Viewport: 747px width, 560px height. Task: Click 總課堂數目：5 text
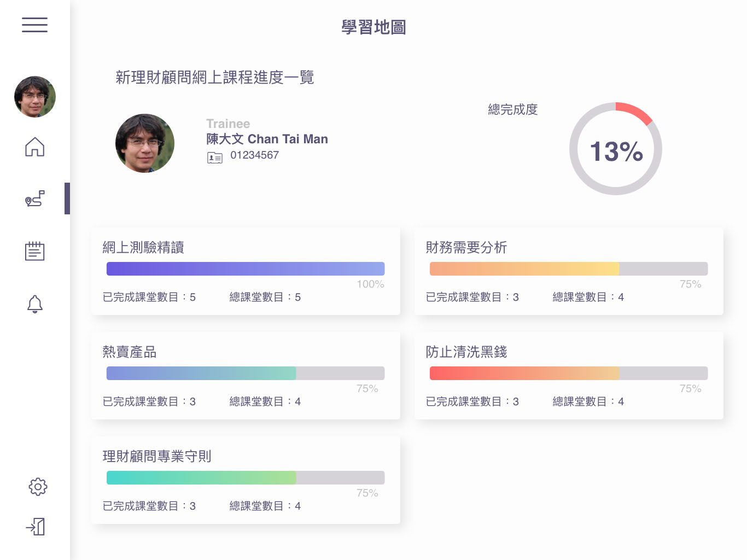pyautogui.click(x=265, y=297)
